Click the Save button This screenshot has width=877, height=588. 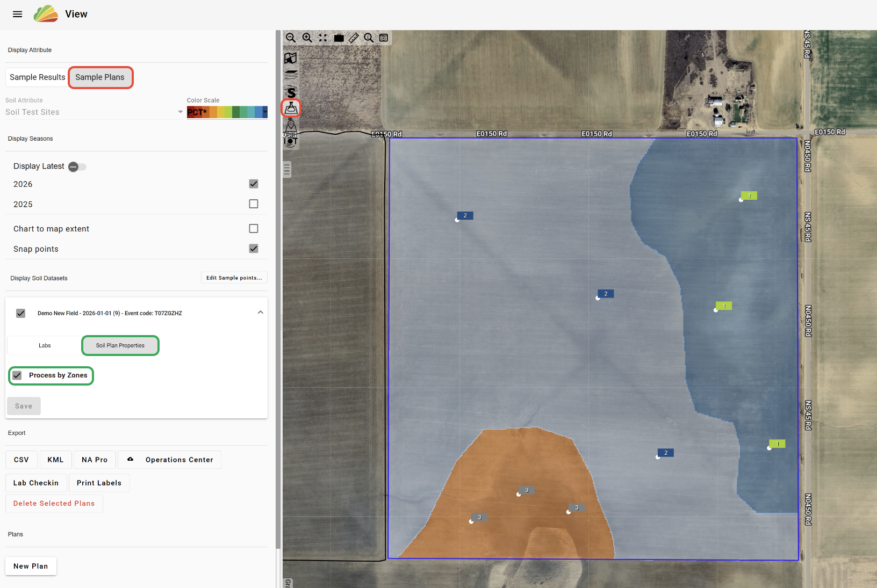tap(24, 406)
